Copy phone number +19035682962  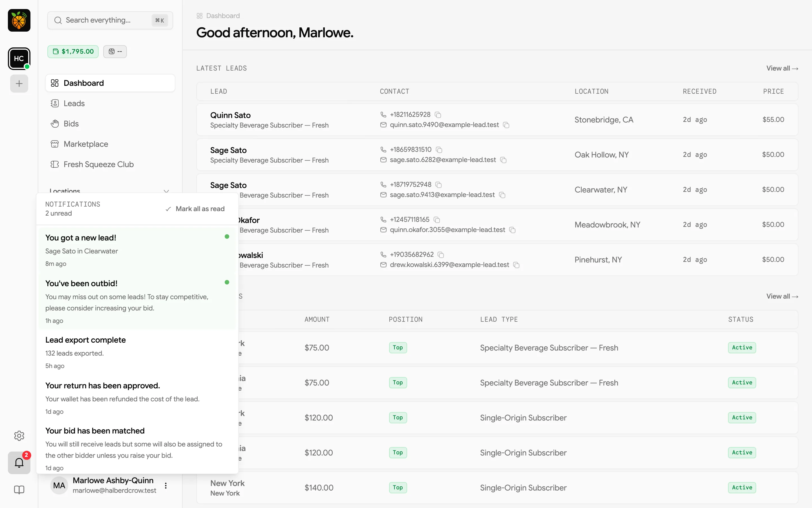[x=441, y=255]
